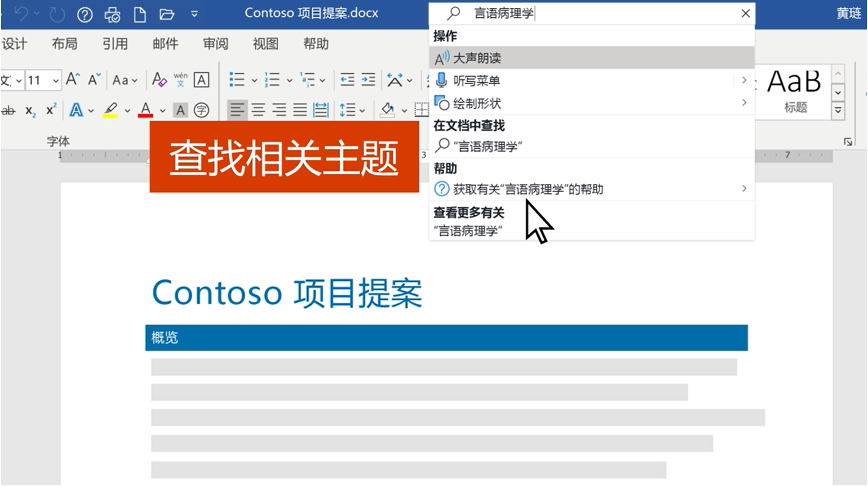Image resolution: width=868 pixels, height=487 pixels.
Task: Click the user account name 黄琏
Action: (x=848, y=14)
